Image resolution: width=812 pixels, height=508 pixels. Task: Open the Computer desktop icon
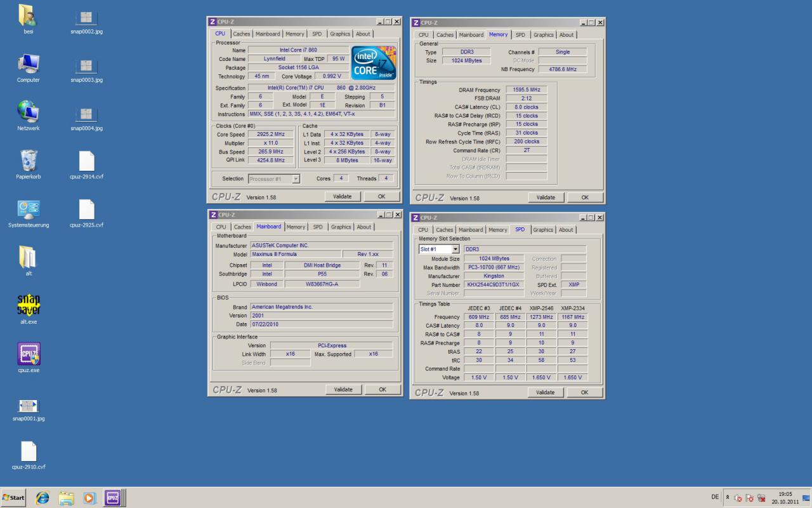pos(28,67)
